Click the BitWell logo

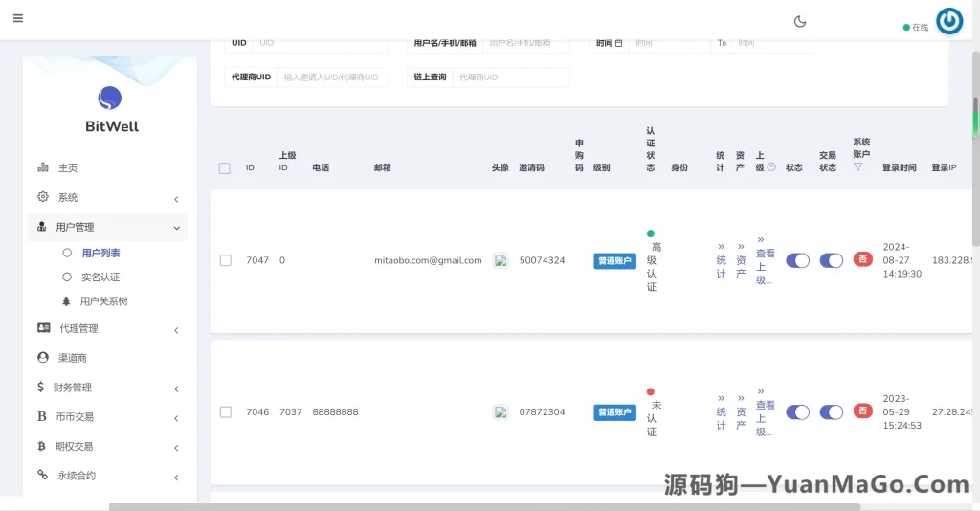coord(110,98)
